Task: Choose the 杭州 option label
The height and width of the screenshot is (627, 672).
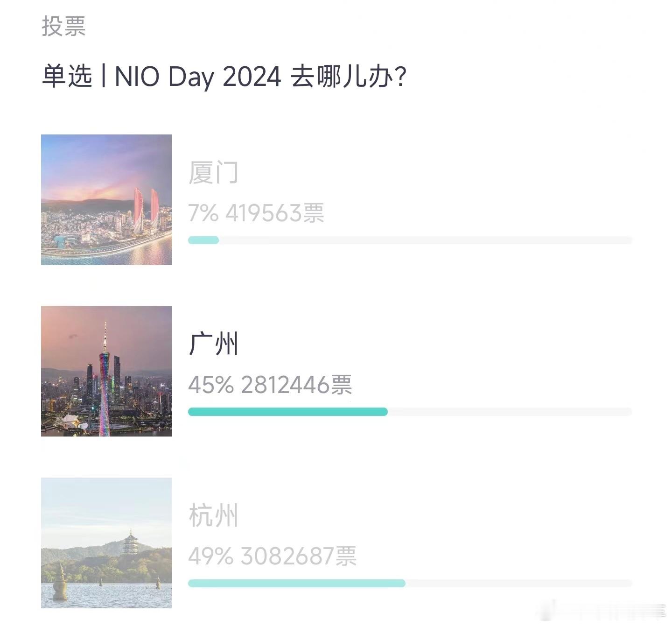Action: click(x=213, y=515)
